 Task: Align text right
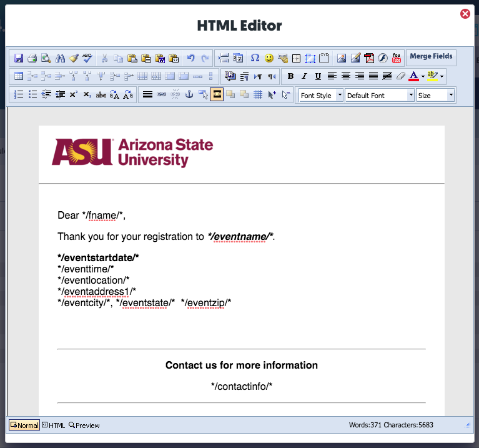(360, 76)
